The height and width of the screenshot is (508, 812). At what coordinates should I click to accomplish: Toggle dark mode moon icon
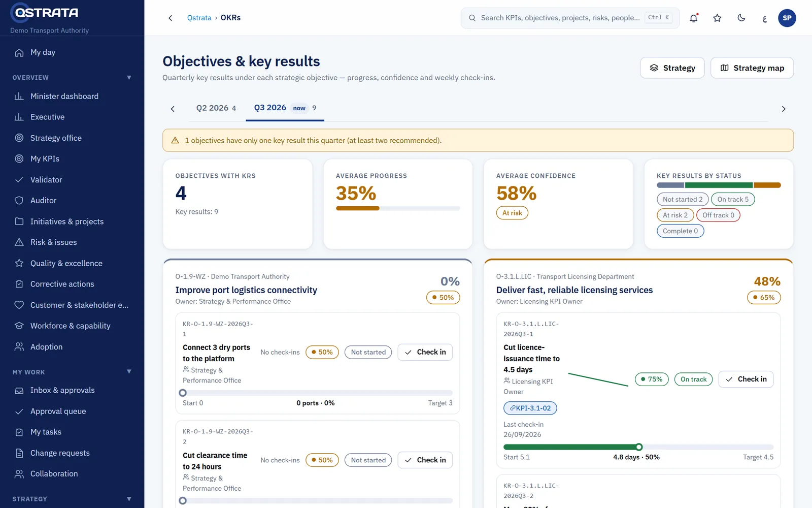(x=741, y=18)
